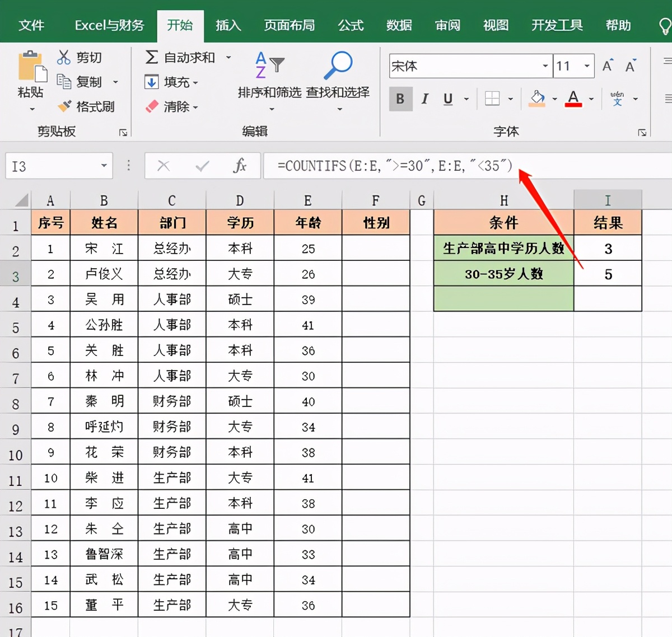Switch to 插入 Insert tab
The height and width of the screenshot is (637, 672).
pyautogui.click(x=228, y=25)
